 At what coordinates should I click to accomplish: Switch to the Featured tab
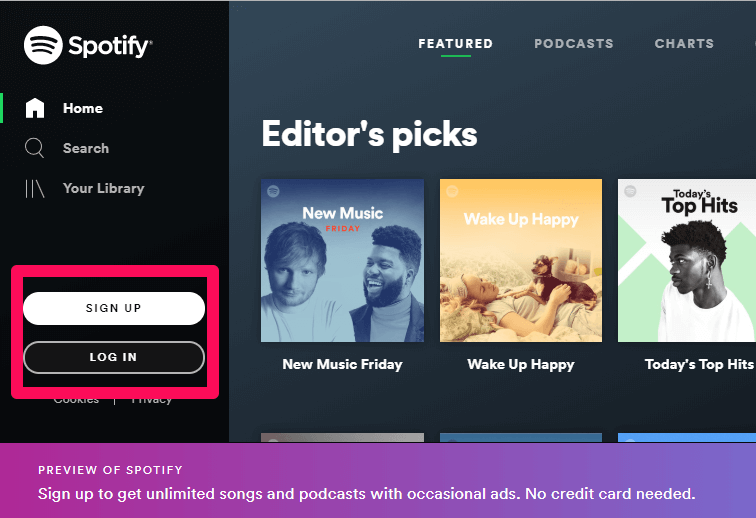coord(456,43)
